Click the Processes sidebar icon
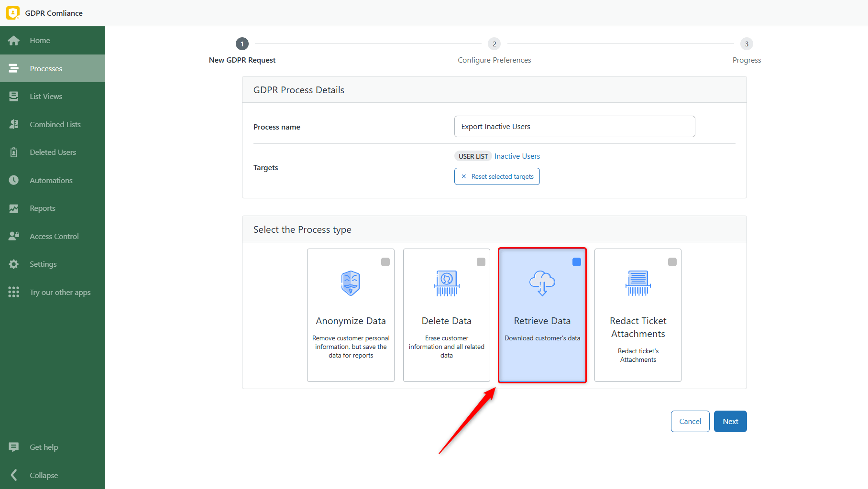This screenshot has height=489, width=868. pyautogui.click(x=14, y=68)
